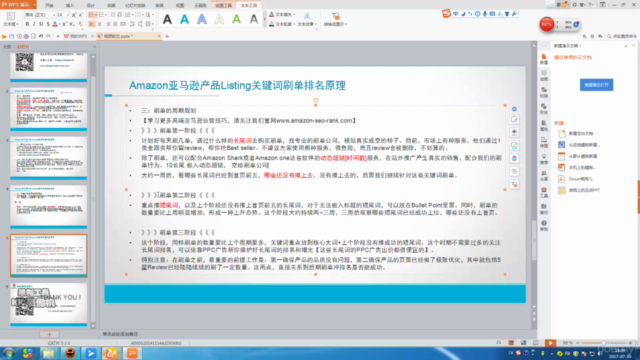640x360 pixels.
Task: Clear text formatting with eraser icon
Action: coord(80,24)
